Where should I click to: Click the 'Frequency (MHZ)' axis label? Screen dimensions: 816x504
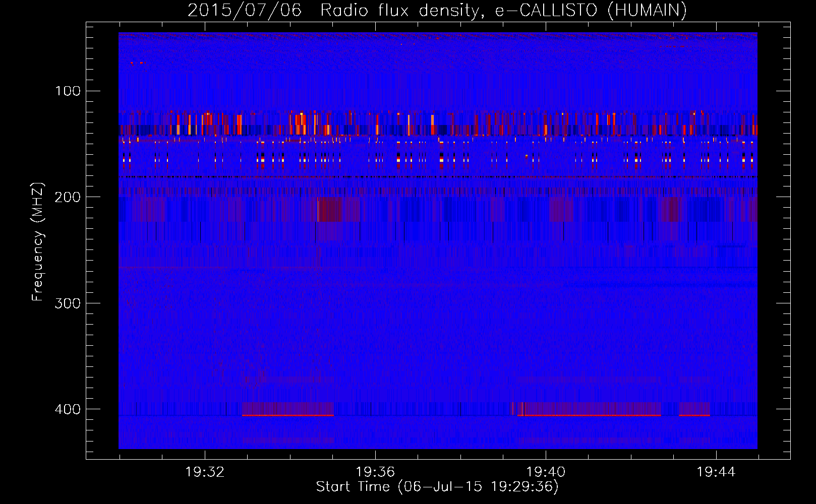(x=38, y=241)
